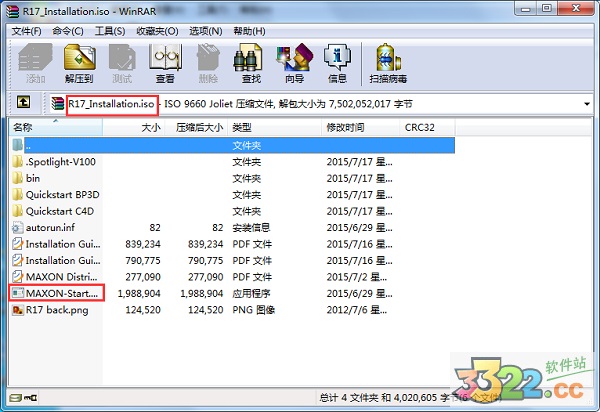
Task: Go up one folder level arrow icon
Action: click(x=23, y=103)
